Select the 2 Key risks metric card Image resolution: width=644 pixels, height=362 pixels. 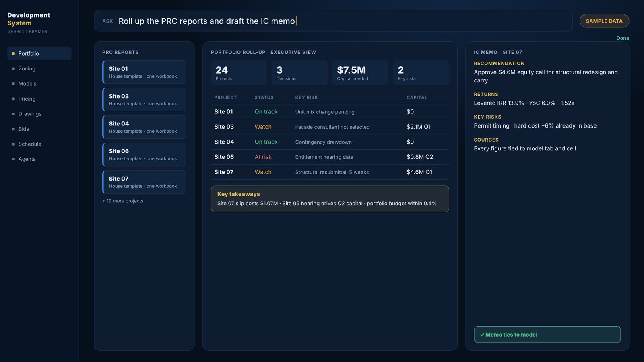(421, 73)
